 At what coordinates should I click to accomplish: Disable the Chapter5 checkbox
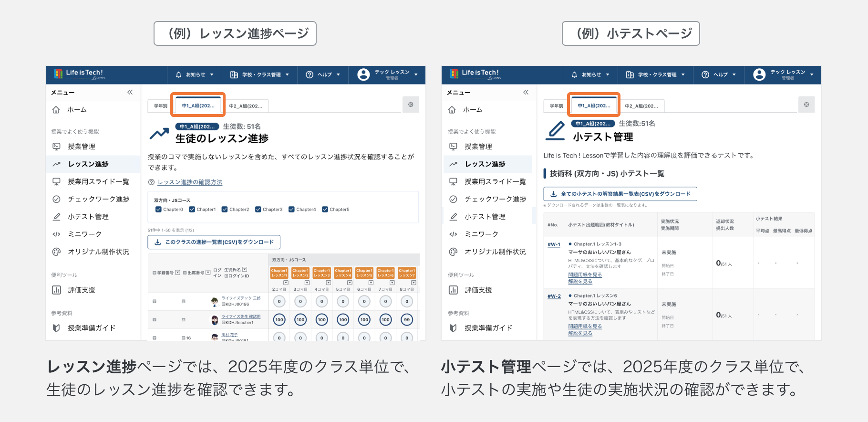click(325, 210)
